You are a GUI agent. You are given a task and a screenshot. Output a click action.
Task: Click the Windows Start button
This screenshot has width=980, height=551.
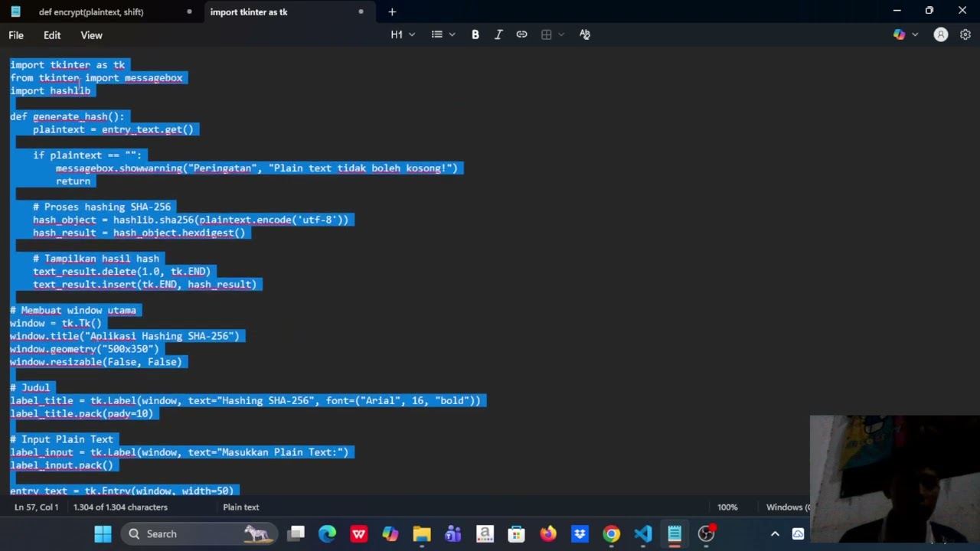pos(103,533)
